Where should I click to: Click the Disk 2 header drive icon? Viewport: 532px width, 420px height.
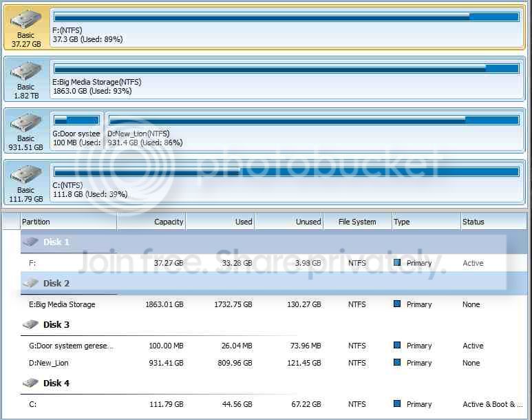pyautogui.click(x=30, y=283)
